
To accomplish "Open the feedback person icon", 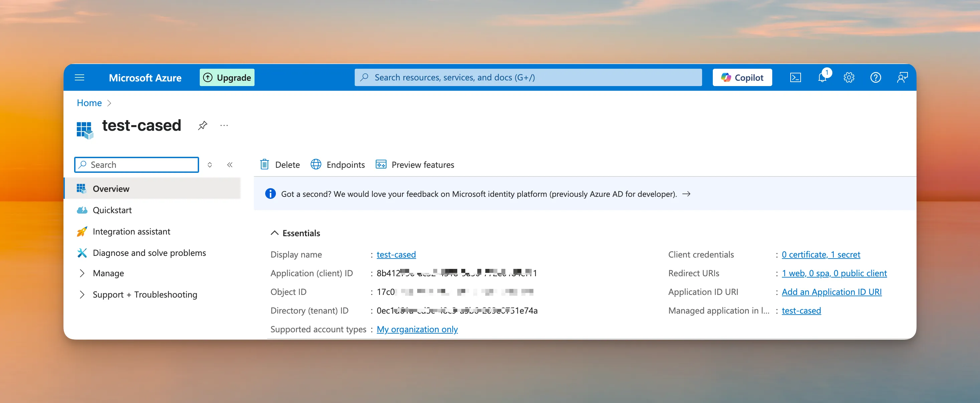I will click(903, 77).
